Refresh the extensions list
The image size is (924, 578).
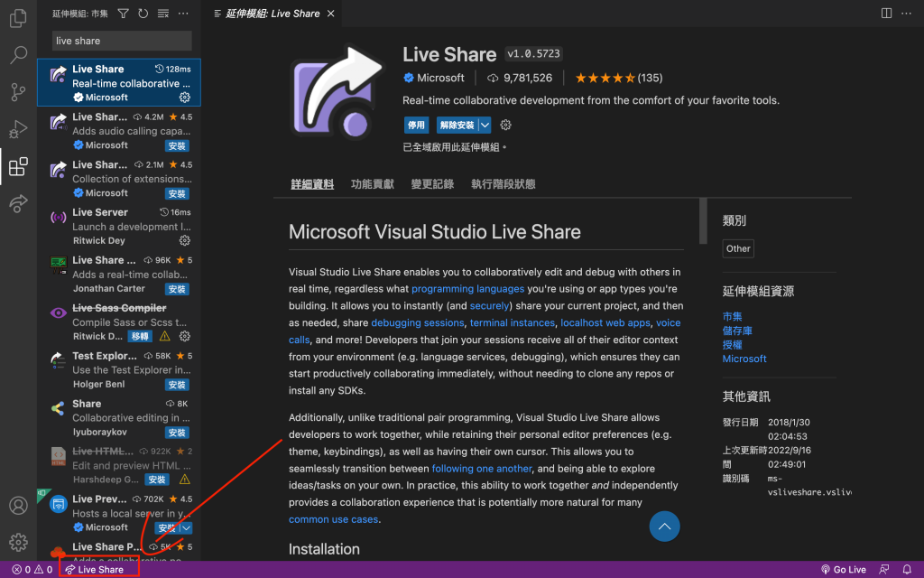[x=143, y=13]
